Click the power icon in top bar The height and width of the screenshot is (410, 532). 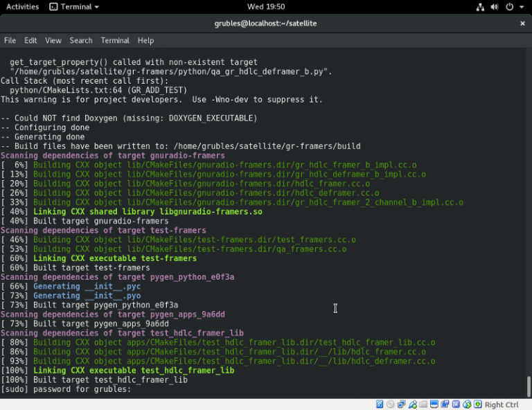pyautogui.click(x=509, y=7)
